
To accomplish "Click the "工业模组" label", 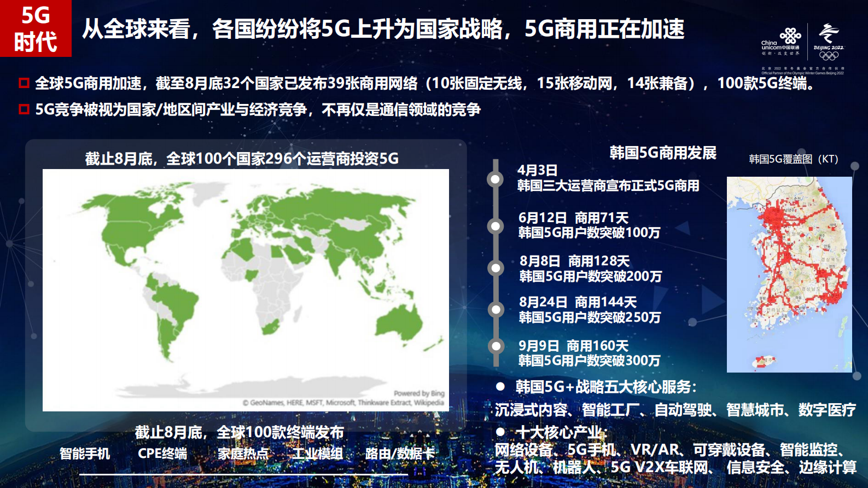I will tap(318, 454).
